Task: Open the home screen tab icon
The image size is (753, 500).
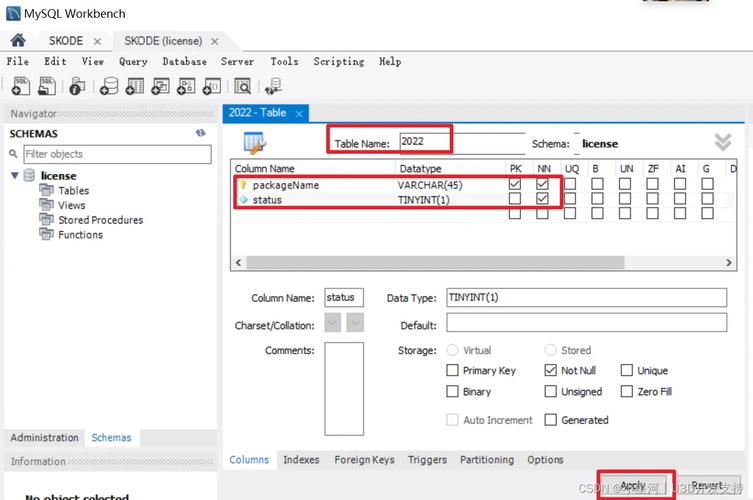Action: pos(18,40)
